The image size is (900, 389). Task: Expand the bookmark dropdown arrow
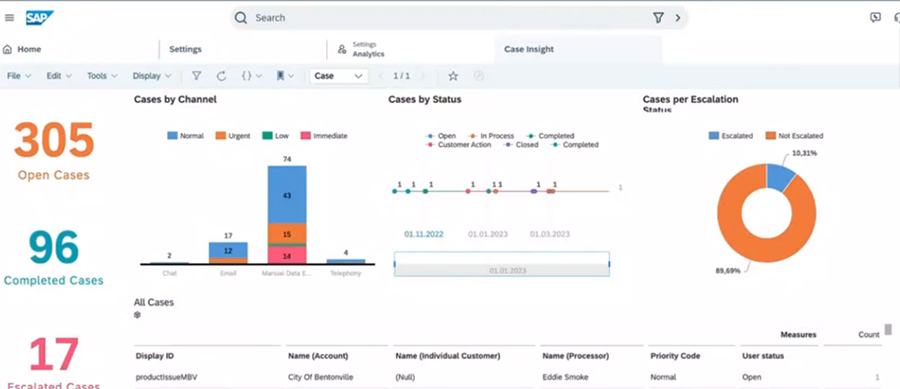[291, 76]
